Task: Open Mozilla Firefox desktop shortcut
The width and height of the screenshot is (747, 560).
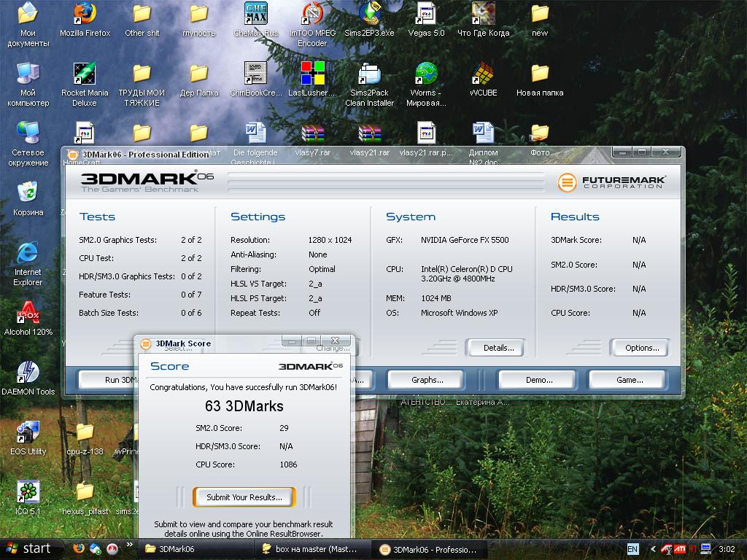Action: (85, 20)
